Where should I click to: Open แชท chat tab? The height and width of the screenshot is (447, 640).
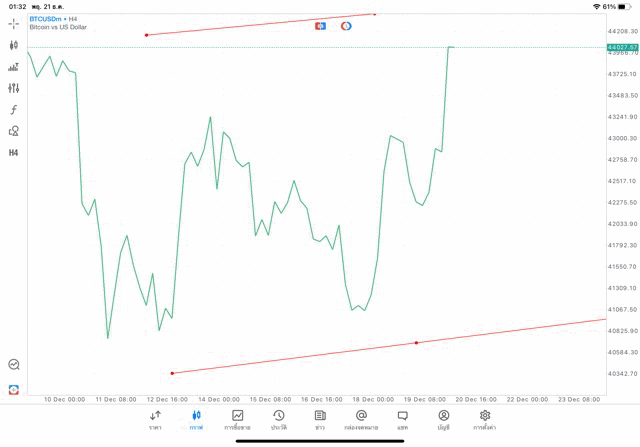pos(402,420)
